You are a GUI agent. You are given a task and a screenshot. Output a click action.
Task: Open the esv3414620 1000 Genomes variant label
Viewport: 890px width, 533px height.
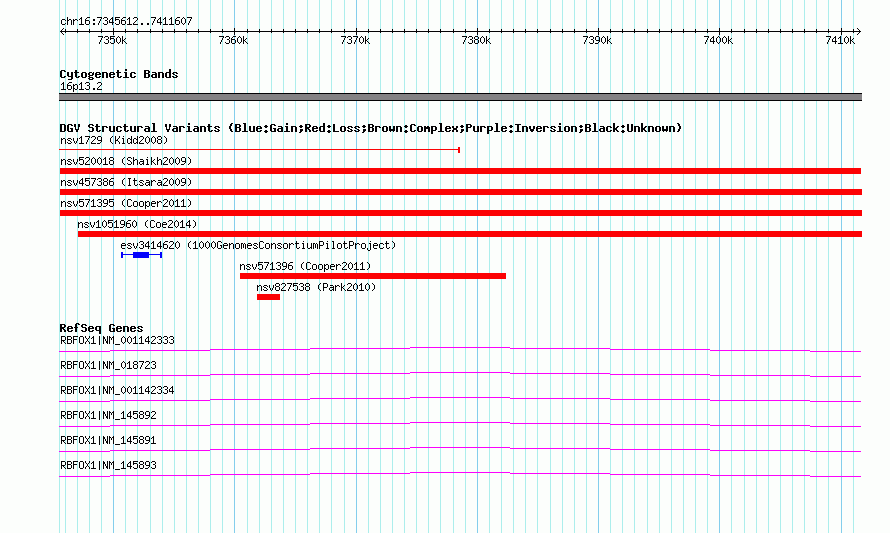[258, 245]
